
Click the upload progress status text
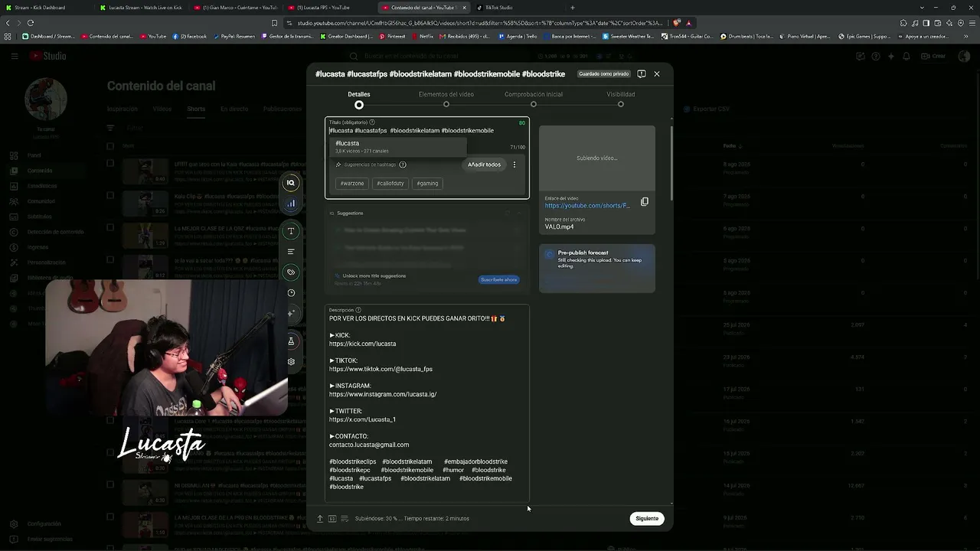coord(412,519)
